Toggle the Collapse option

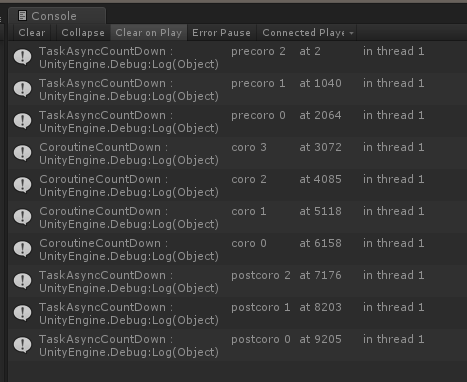coord(83,33)
